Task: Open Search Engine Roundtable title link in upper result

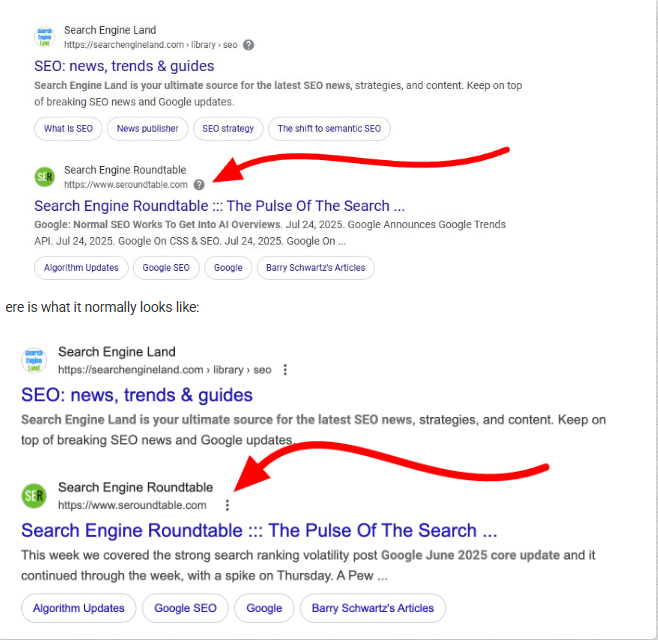Action: [x=219, y=206]
